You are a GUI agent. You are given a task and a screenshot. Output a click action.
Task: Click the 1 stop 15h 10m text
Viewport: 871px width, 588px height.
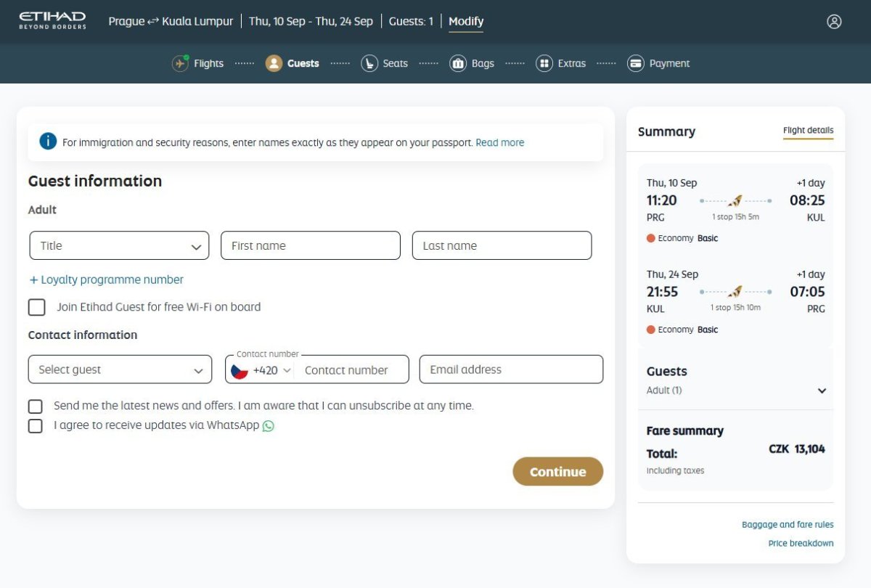[735, 308]
